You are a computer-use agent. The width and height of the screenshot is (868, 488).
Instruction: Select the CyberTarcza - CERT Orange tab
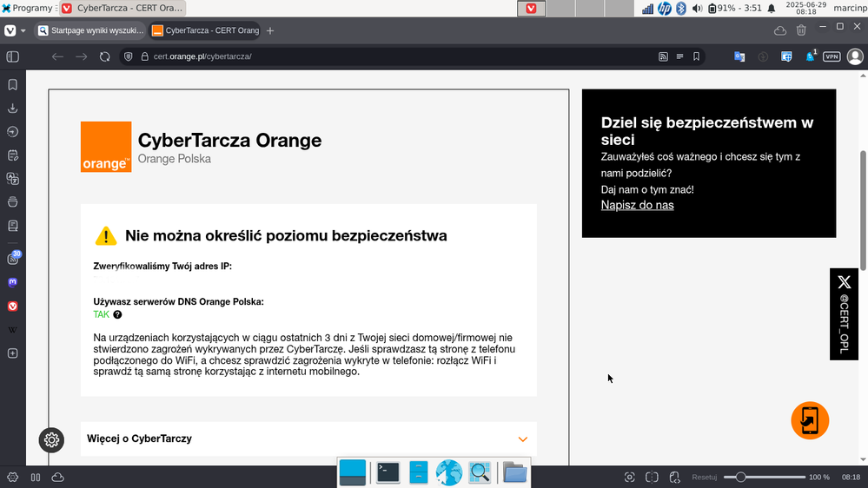[205, 30]
